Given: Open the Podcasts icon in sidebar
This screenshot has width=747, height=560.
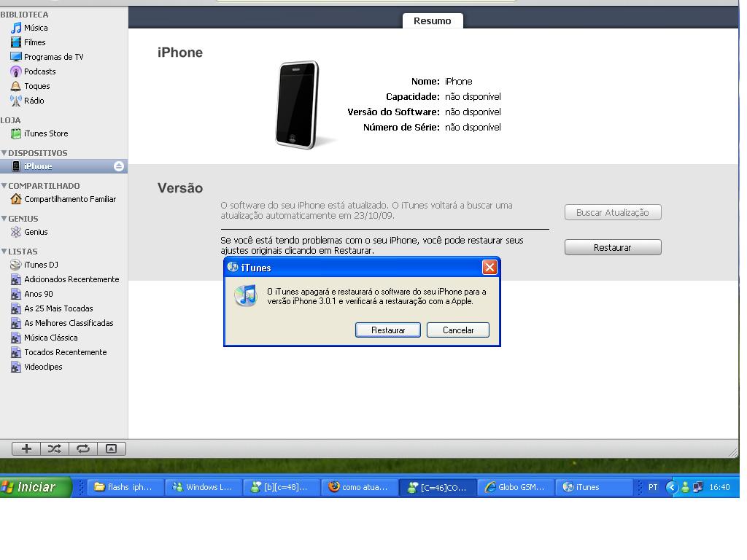Looking at the screenshot, I should coord(16,71).
